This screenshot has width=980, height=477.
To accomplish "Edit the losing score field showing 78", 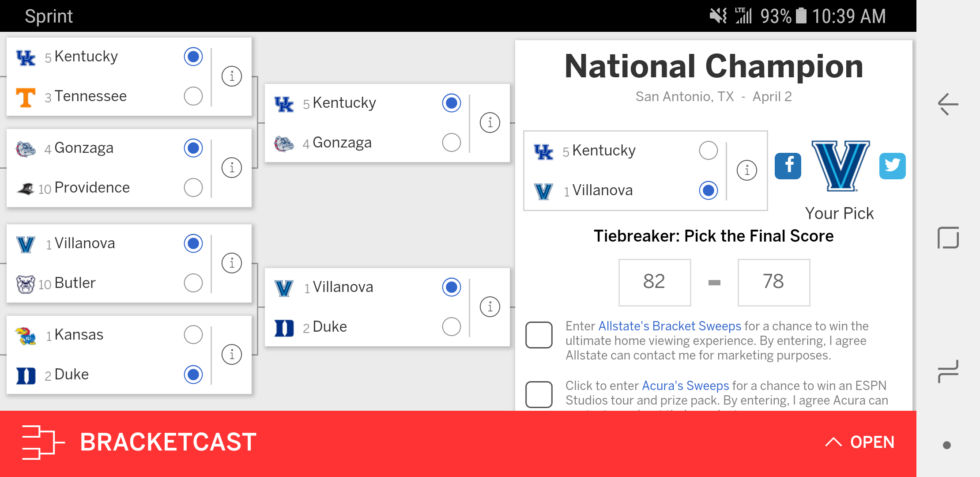I will pos(773,282).
